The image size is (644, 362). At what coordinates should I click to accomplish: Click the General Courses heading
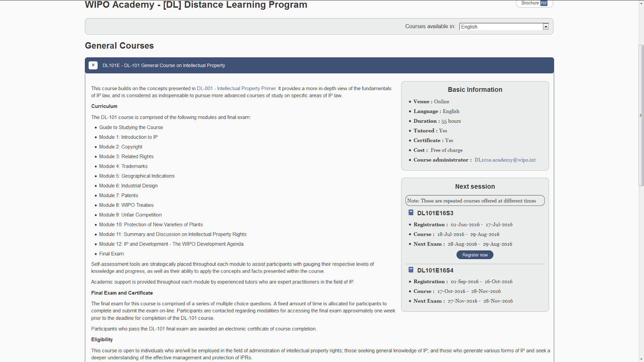(119, 46)
